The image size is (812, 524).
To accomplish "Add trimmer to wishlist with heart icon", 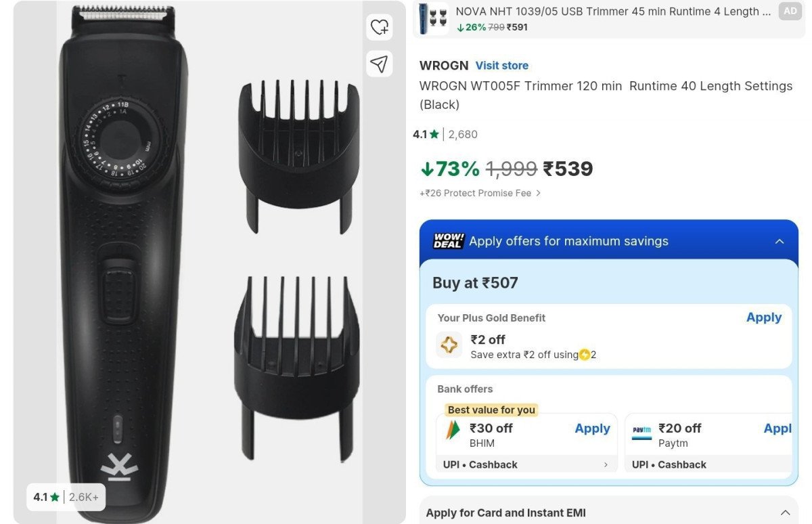I will point(380,27).
